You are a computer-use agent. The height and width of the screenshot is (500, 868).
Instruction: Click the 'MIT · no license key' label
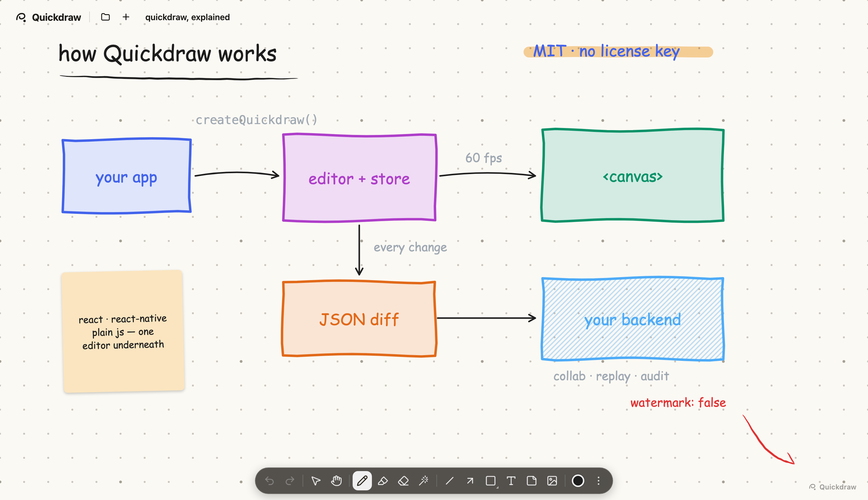(606, 51)
